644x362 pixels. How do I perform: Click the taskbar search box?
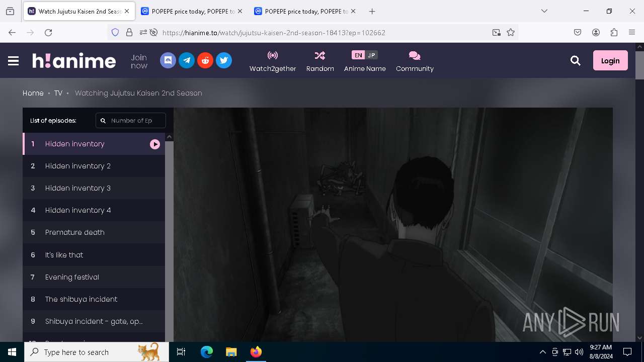[96, 352]
